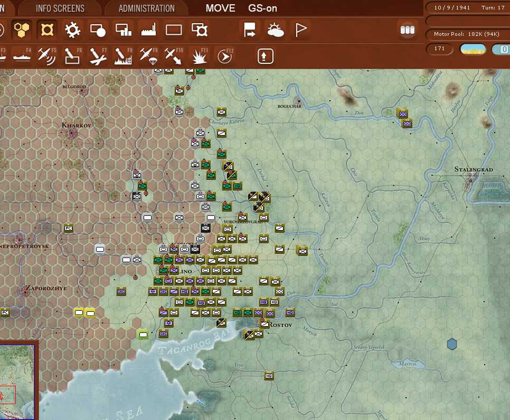Image resolution: width=510 pixels, height=420 pixels.
Task: Click the 171 admin points counter
Action: (439, 49)
